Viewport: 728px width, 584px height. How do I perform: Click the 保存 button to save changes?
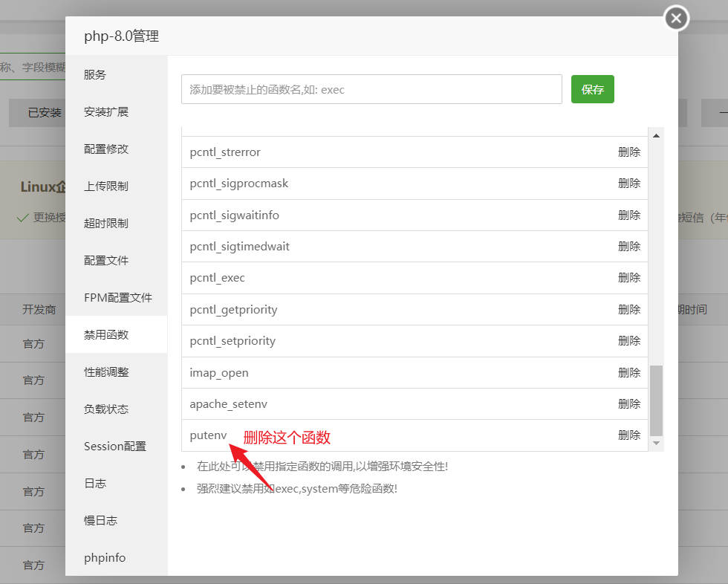[x=592, y=88]
